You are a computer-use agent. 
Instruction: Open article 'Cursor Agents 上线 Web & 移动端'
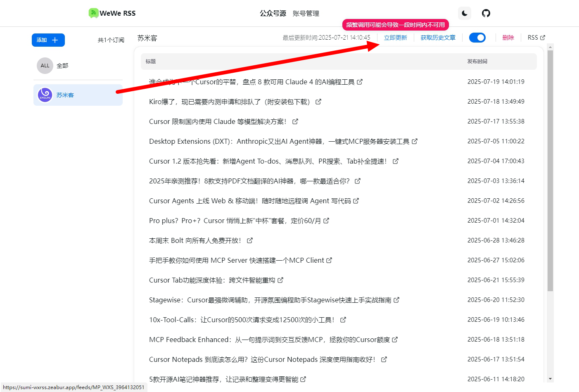click(x=250, y=201)
